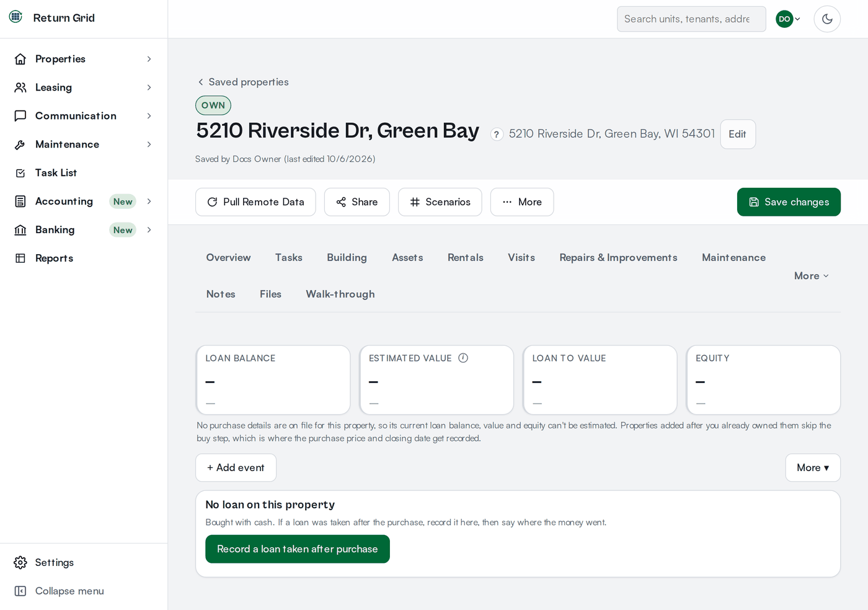Open the More ▾ dropdown beside Add event

tap(813, 468)
